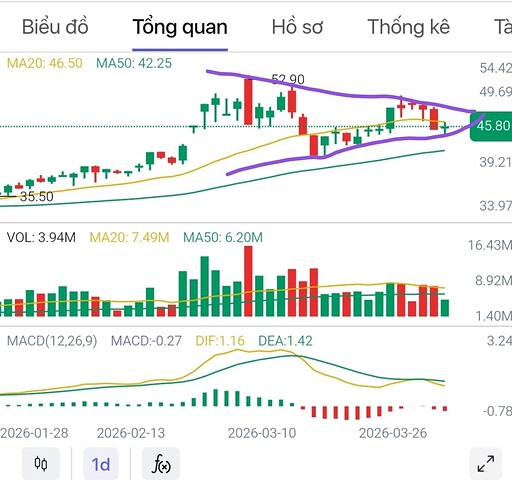This screenshot has height=500, width=512.
Task: Open the candlestick chart type icon
Action: (x=41, y=464)
